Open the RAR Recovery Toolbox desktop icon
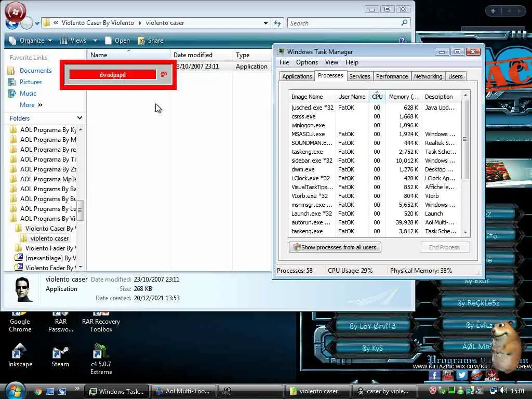 click(101, 322)
